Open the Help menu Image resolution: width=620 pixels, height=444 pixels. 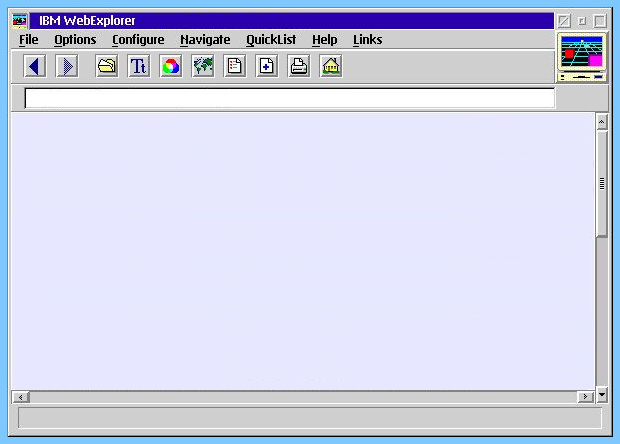[325, 40]
